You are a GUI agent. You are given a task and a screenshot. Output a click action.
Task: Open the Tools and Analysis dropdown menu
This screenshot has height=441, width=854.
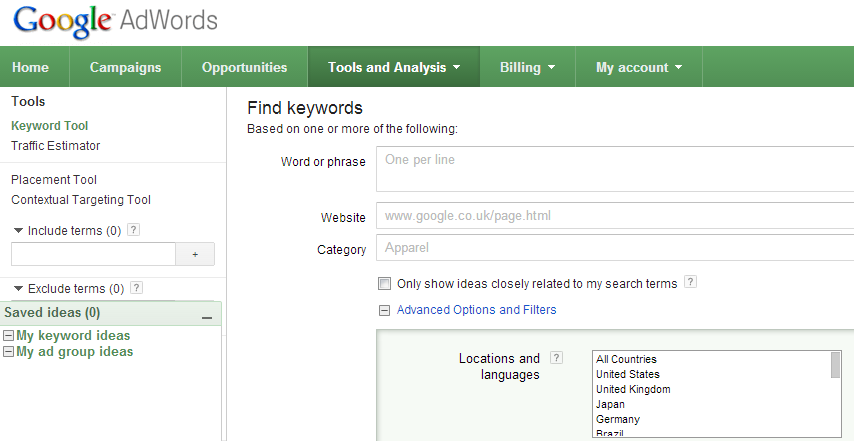pyautogui.click(x=394, y=67)
